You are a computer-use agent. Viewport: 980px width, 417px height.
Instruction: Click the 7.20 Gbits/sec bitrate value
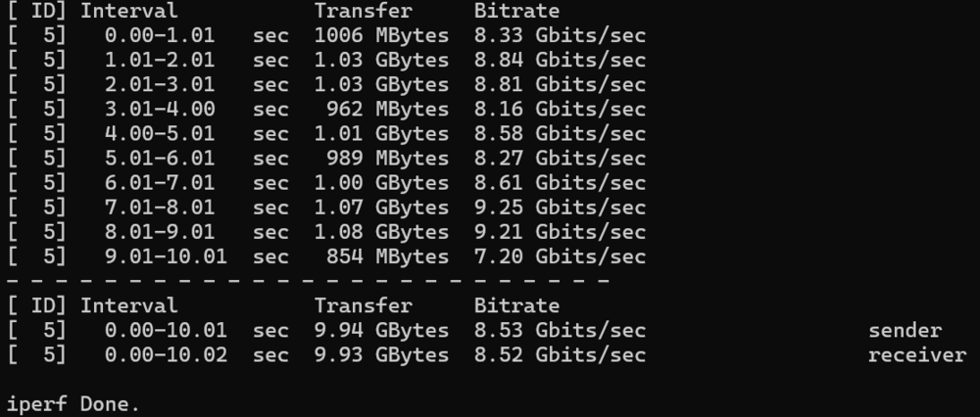pyautogui.click(x=560, y=256)
